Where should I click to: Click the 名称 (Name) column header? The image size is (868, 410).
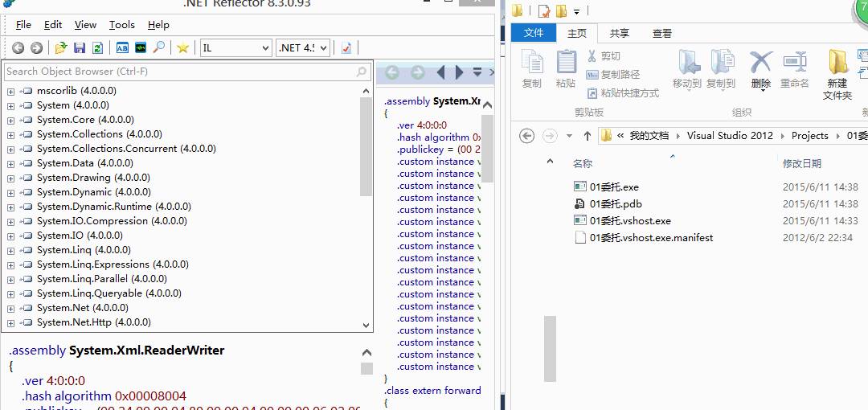tap(583, 163)
